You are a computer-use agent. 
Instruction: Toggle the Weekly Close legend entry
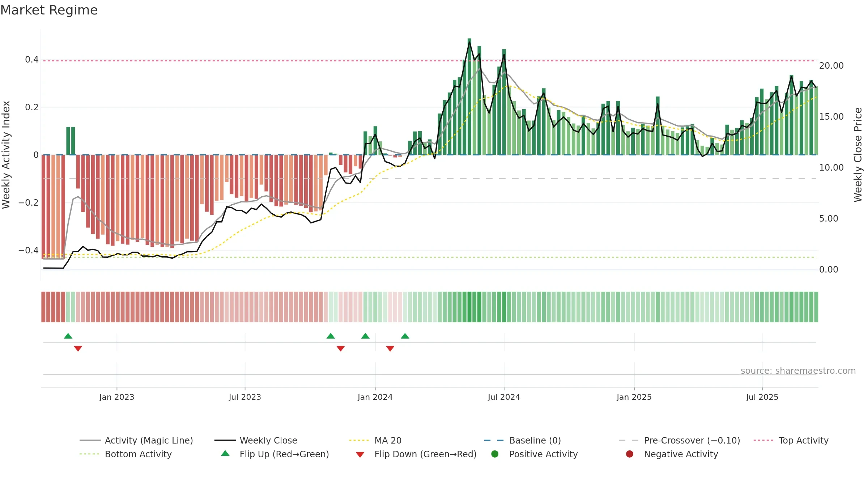click(x=256, y=440)
